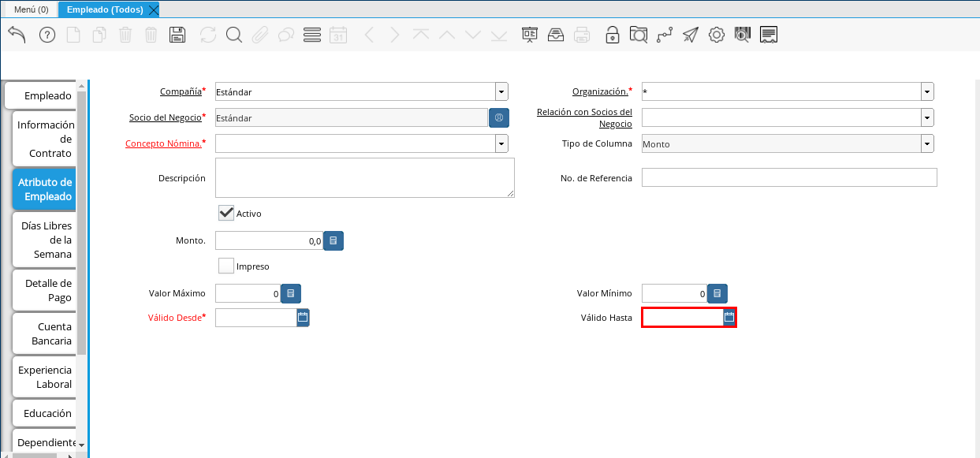The width and height of the screenshot is (980, 458).
Task: Open the Válido Desde calendar picker
Action: point(303,317)
